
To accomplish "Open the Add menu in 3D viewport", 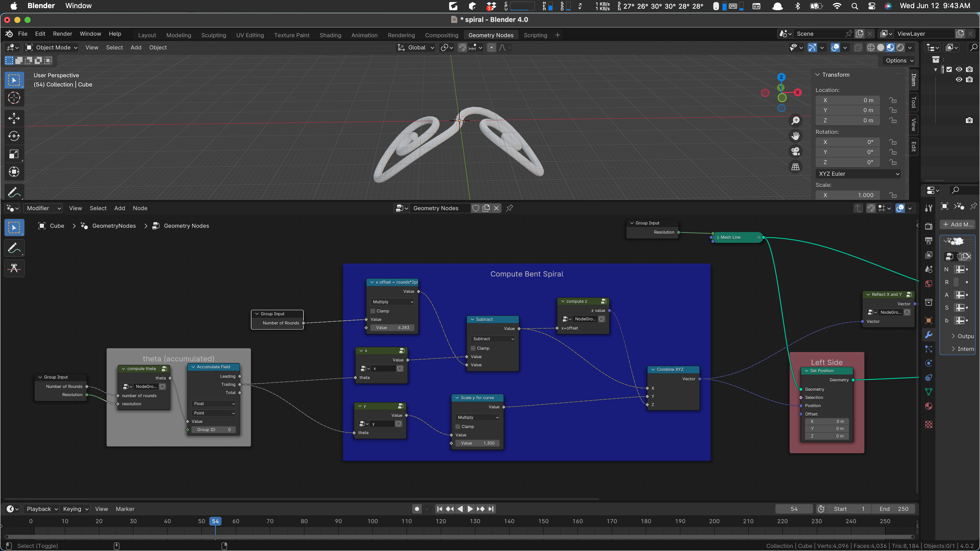I will (136, 47).
